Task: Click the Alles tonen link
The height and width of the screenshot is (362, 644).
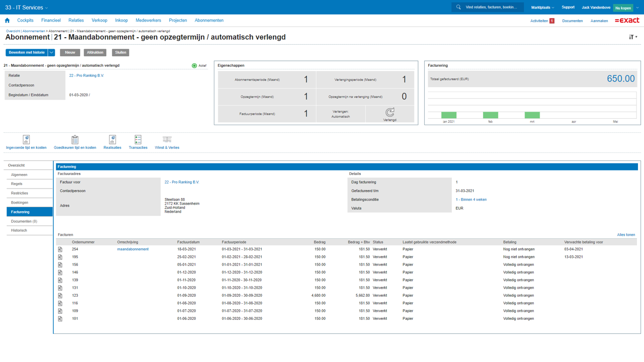Action: click(x=626, y=235)
